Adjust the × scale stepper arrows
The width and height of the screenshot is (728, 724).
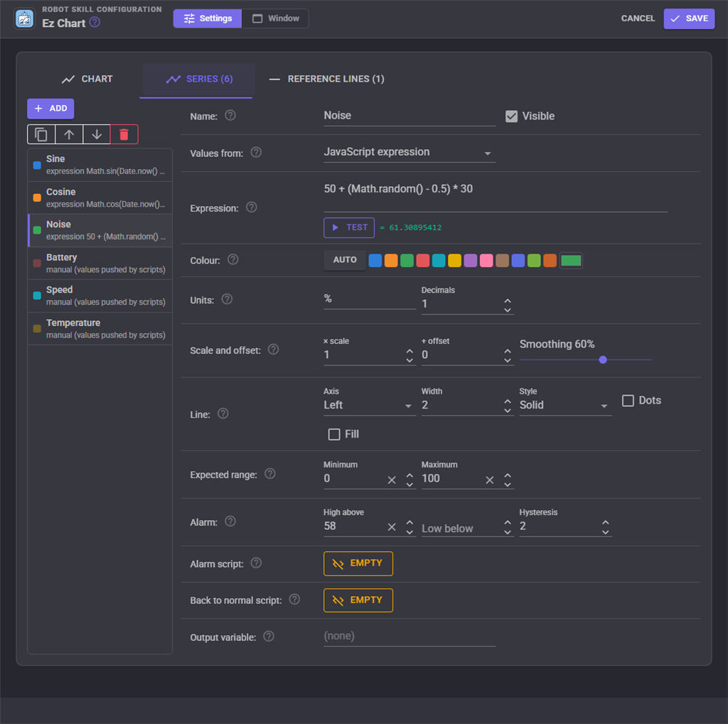coord(410,356)
